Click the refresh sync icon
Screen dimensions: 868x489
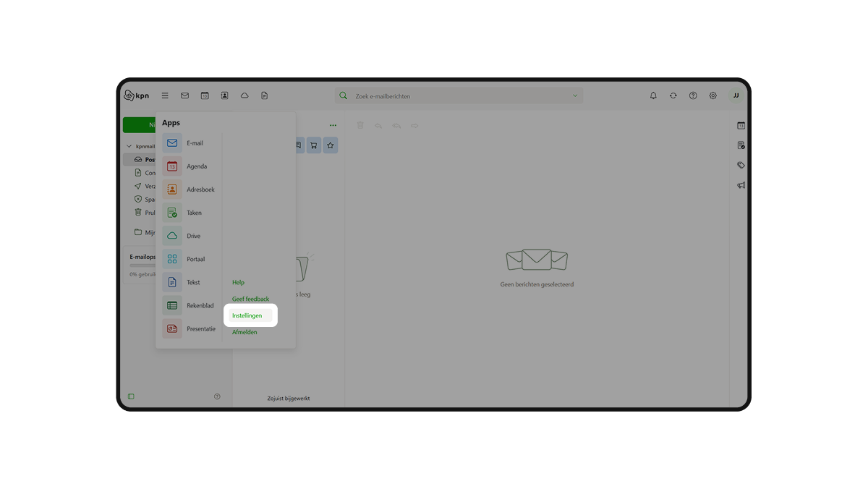[x=673, y=95]
